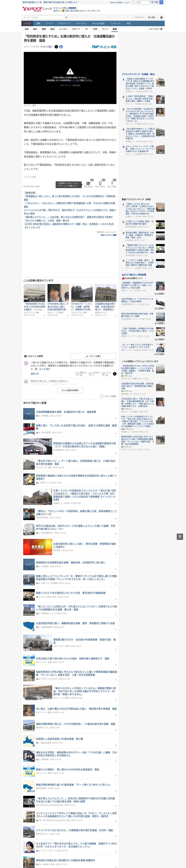Dismiss the 事件事故 thumbnail recommended article
This screenshot has height=868, width=186.
[115, 554]
